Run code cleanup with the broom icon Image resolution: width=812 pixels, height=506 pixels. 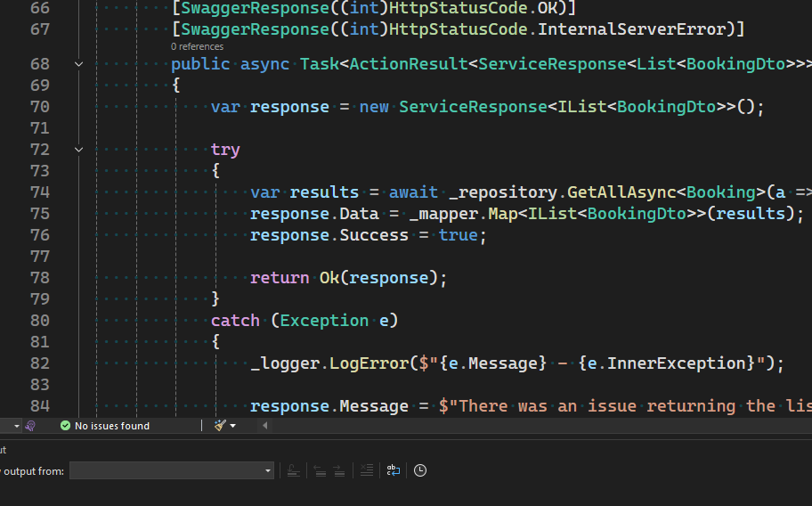click(220, 426)
